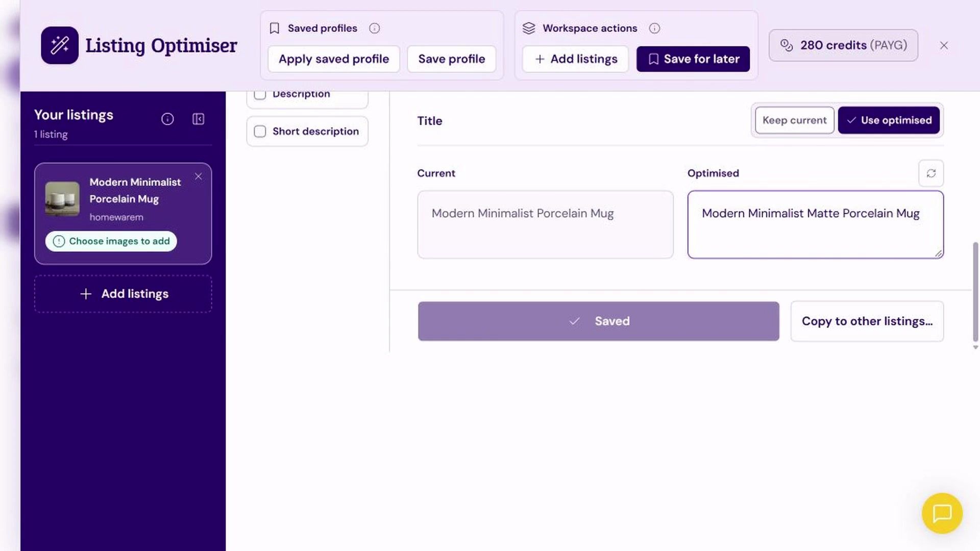The height and width of the screenshot is (551, 980).
Task: Click the Listing Optimiser magic wand logo
Action: tap(60, 45)
